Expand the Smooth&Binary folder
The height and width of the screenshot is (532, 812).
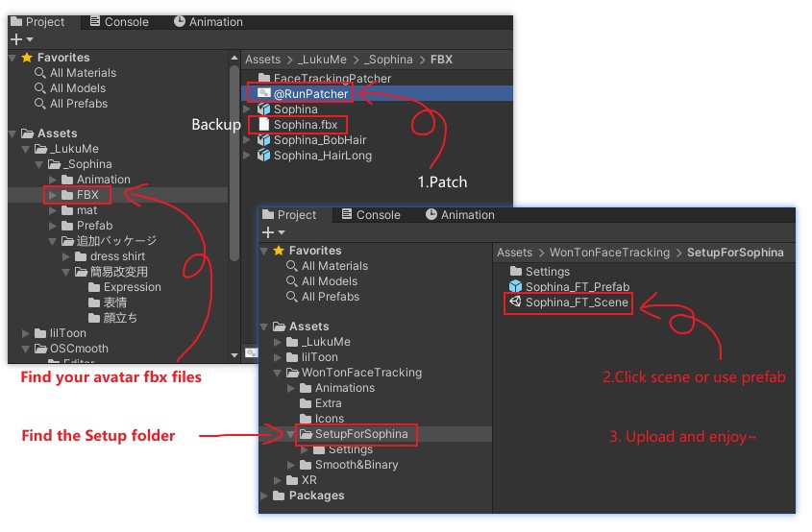[290, 465]
